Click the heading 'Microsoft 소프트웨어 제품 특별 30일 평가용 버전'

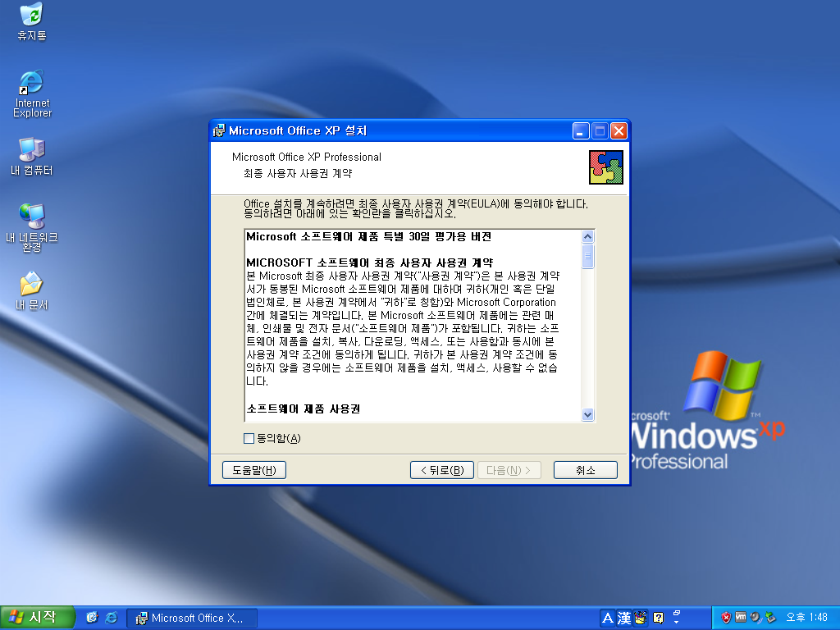coord(368,237)
